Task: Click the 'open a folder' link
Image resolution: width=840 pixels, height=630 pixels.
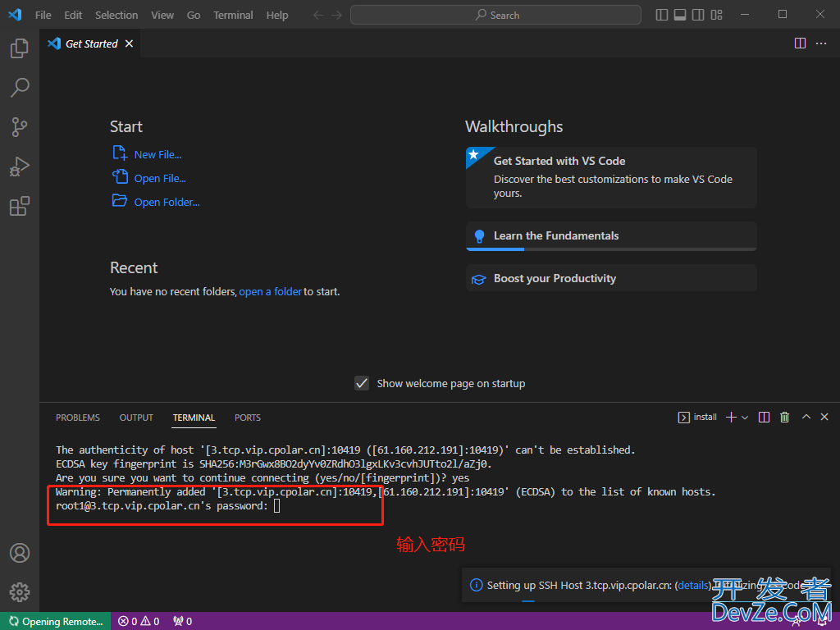Action: coord(270,291)
